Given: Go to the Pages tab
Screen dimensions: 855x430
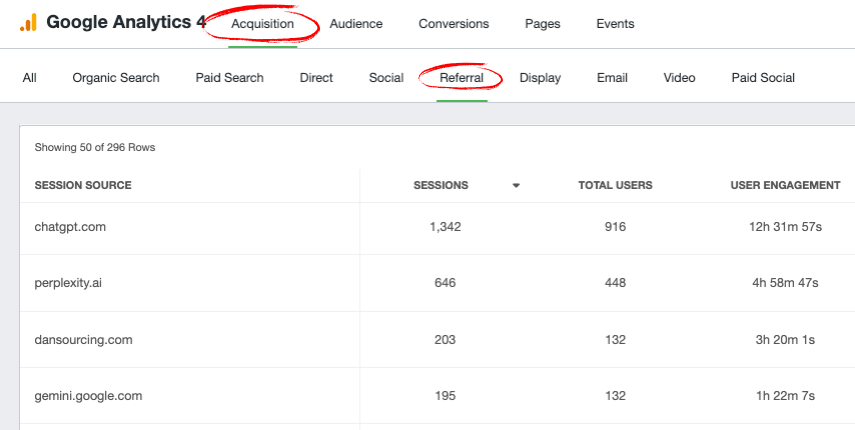Looking at the screenshot, I should (x=543, y=24).
